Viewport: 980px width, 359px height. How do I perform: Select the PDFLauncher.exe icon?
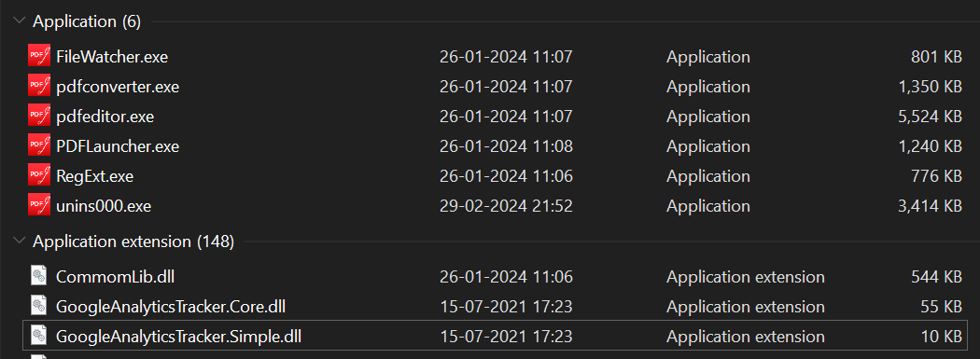click(x=39, y=146)
